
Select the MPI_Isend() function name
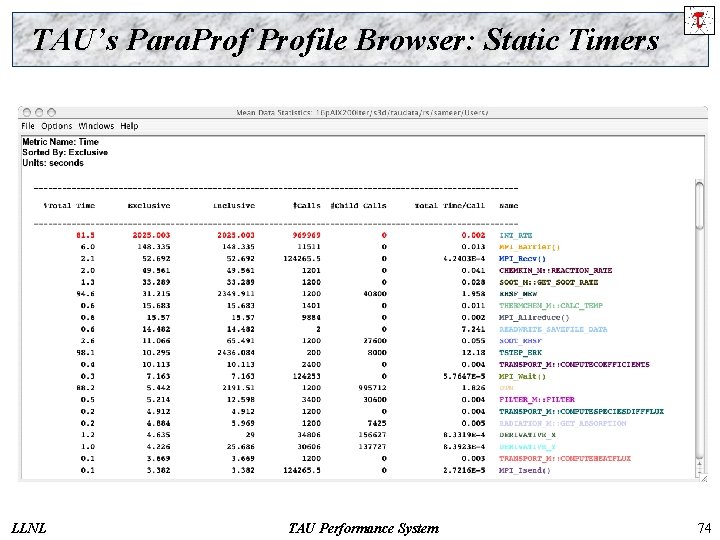tap(524, 471)
